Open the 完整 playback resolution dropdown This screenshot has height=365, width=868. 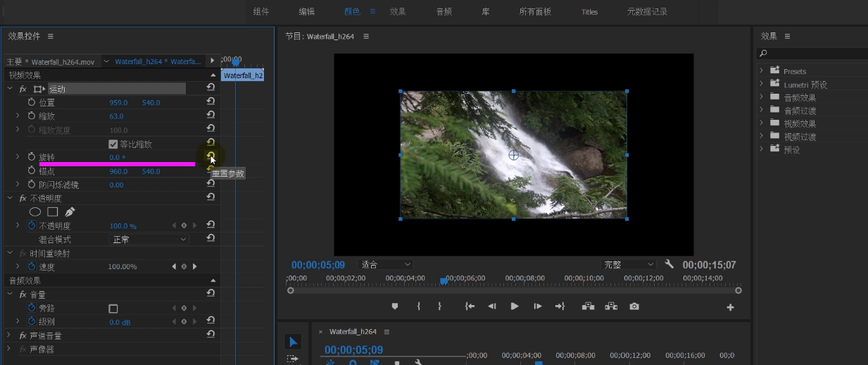point(629,264)
